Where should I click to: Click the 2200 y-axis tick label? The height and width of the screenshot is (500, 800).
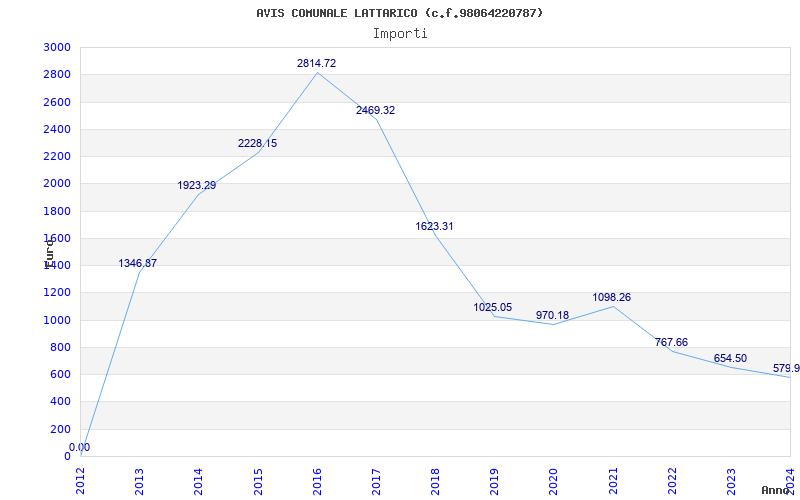[x=57, y=156]
